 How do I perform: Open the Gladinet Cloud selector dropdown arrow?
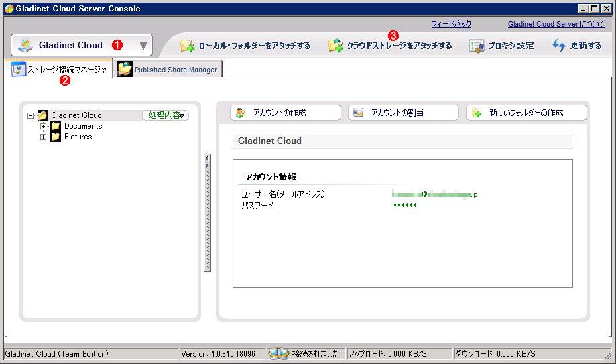(143, 46)
